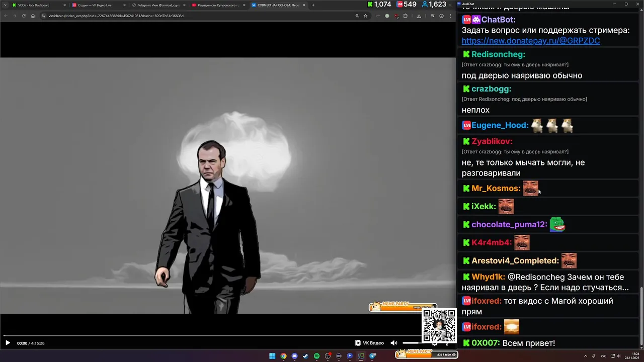The image size is (644, 362).
Task: Click Zyablikov username in chat
Action: point(492,141)
